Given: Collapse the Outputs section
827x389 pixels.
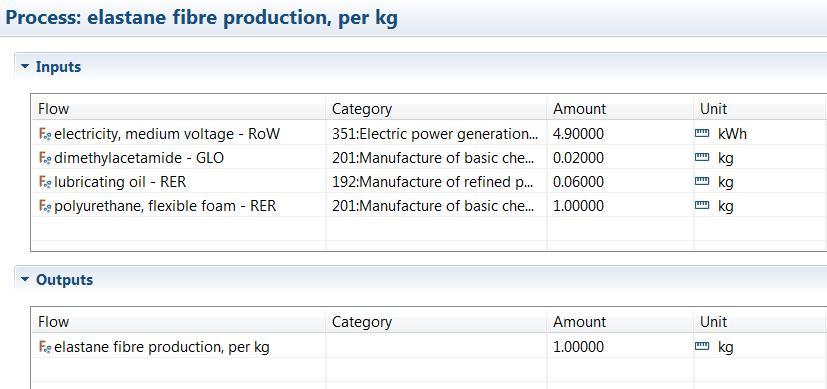Looking at the screenshot, I should tap(25, 279).
